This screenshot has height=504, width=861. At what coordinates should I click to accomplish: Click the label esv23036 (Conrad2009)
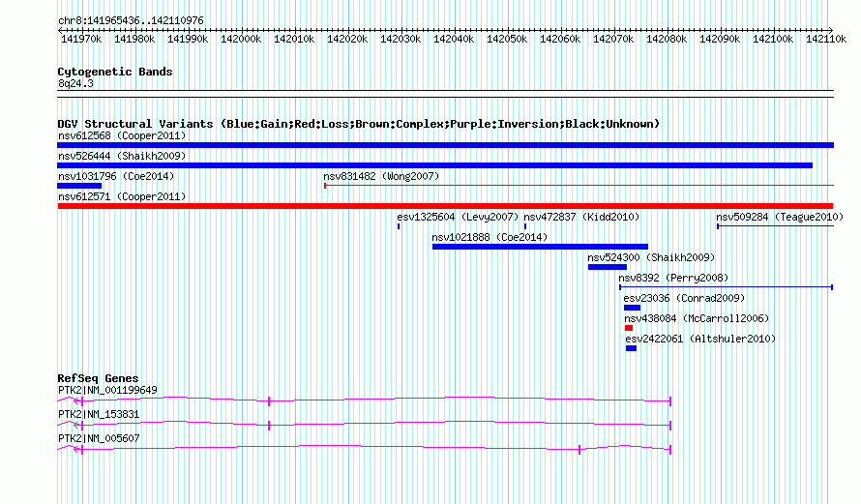[684, 298]
